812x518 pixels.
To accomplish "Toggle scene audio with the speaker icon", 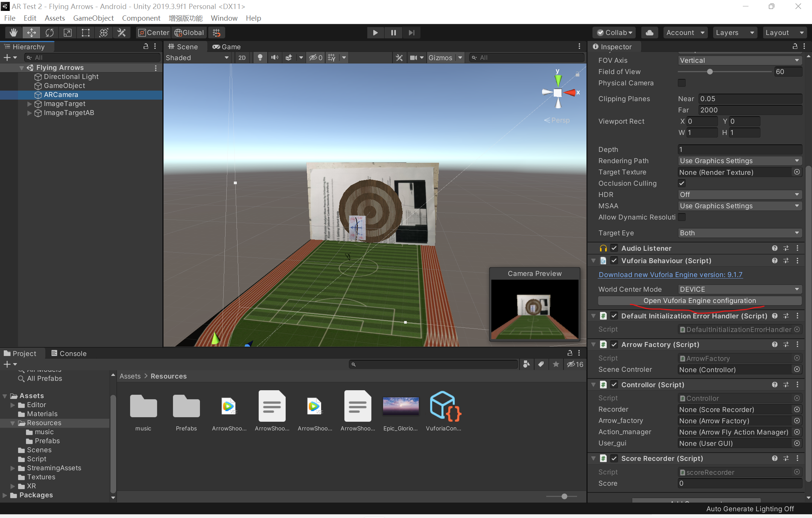I will 274,58.
